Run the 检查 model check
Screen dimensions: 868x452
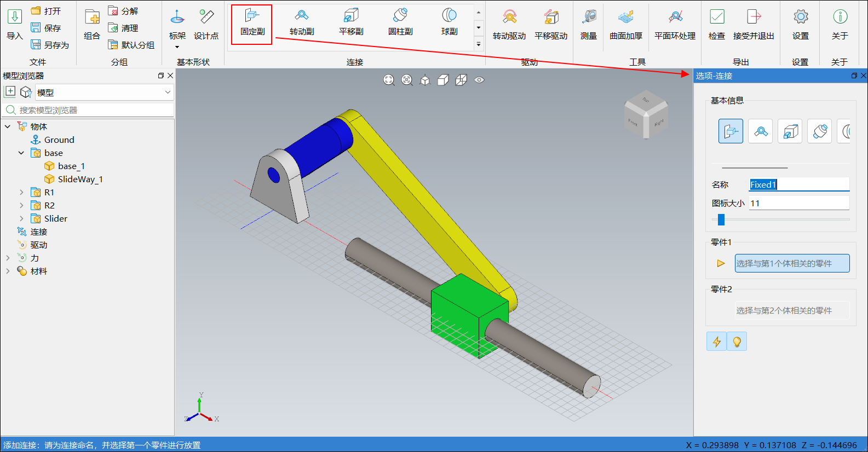pyautogui.click(x=716, y=25)
